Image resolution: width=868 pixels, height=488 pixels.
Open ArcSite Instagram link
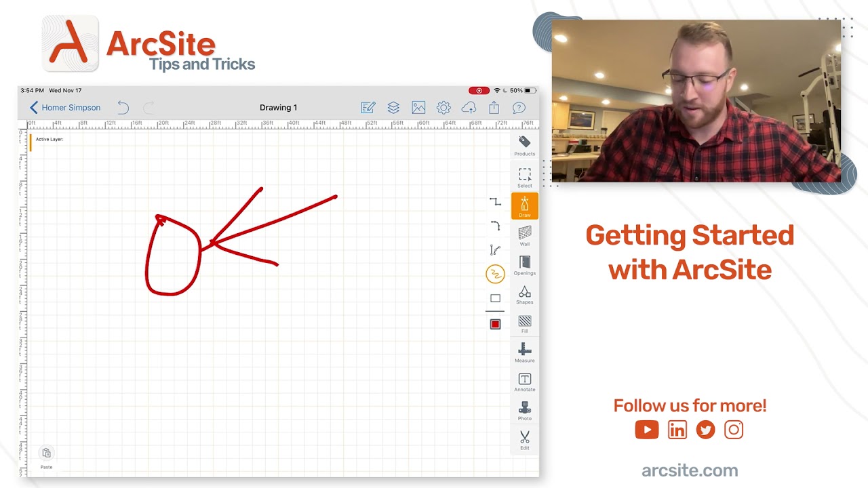point(734,430)
